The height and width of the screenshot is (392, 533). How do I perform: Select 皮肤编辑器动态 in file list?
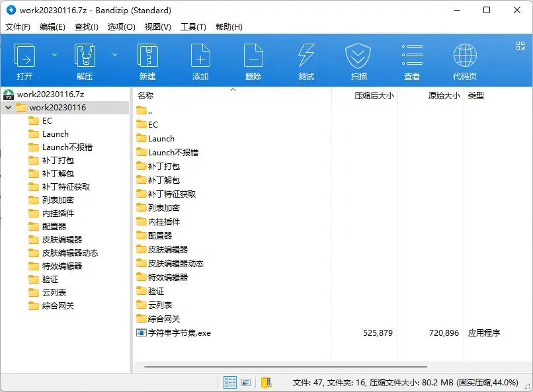170,264
